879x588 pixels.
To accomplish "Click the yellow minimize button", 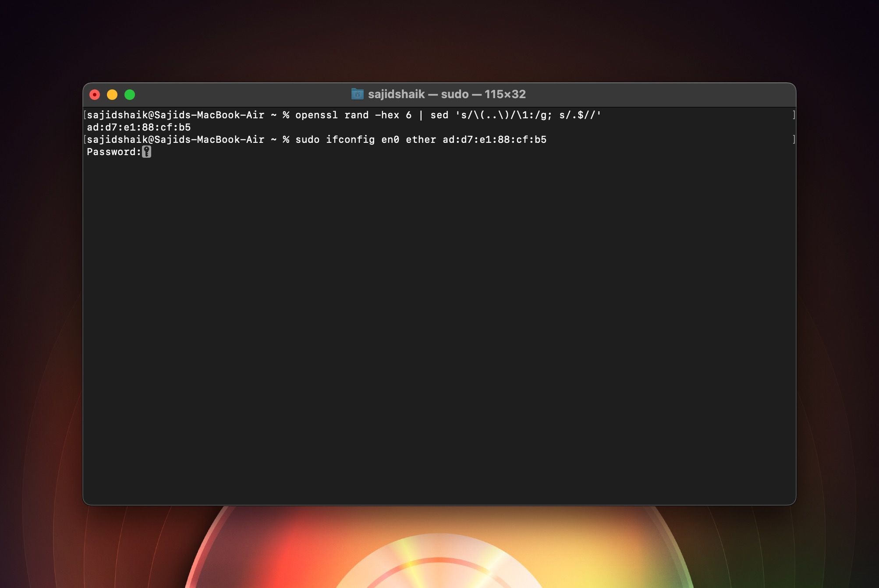I will [x=111, y=95].
